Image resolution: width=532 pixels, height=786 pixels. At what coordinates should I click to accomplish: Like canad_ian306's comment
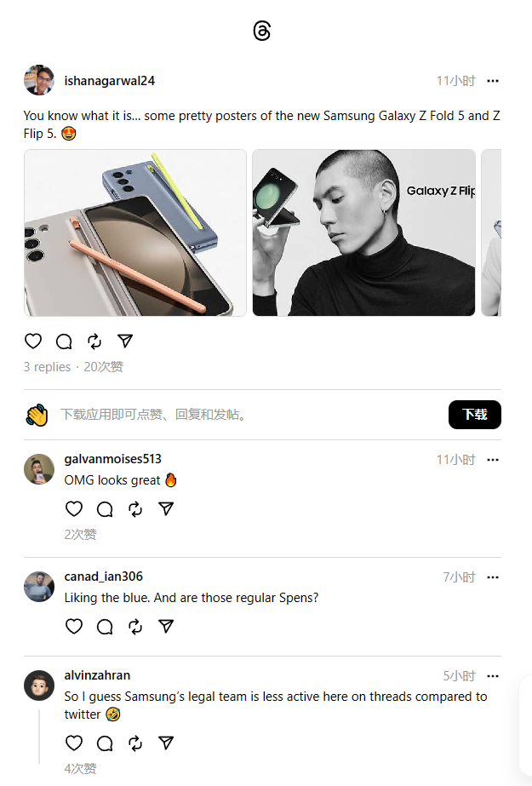pos(74,627)
